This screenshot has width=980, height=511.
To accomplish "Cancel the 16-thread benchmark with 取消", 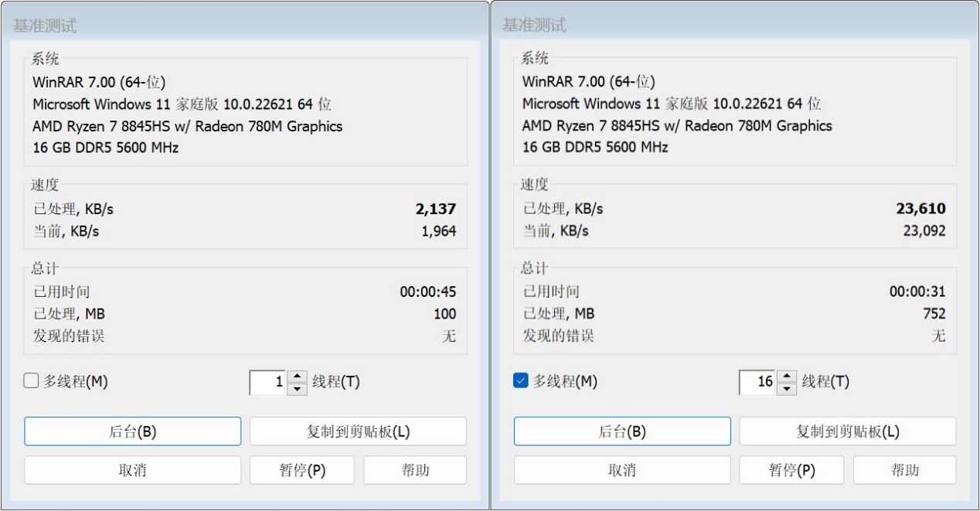I will point(621,470).
